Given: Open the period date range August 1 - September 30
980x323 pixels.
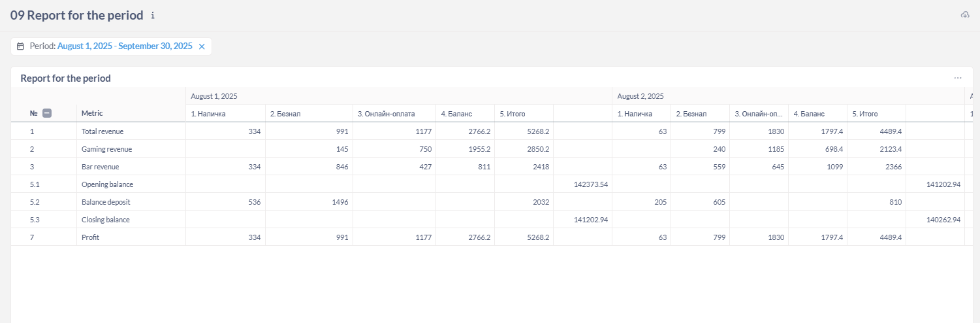Looking at the screenshot, I should pyautogui.click(x=125, y=46).
